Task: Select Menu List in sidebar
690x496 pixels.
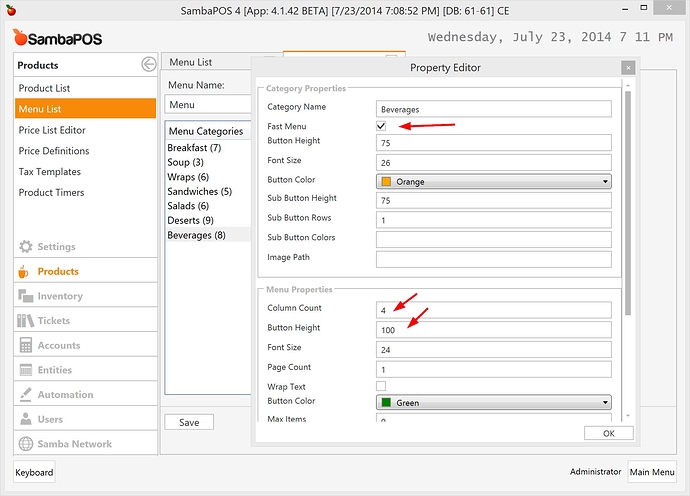Action: 85,109
